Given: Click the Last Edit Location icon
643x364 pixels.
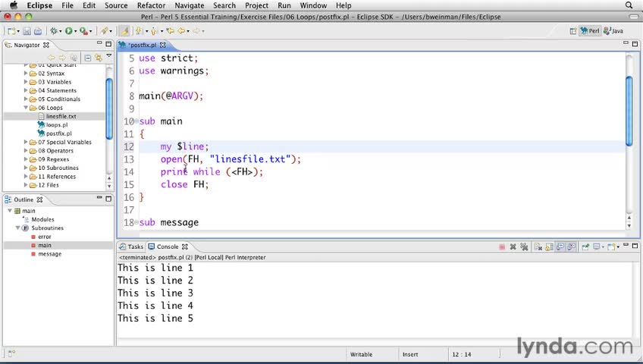Looking at the screenshot, I should [x=170, y=31].
